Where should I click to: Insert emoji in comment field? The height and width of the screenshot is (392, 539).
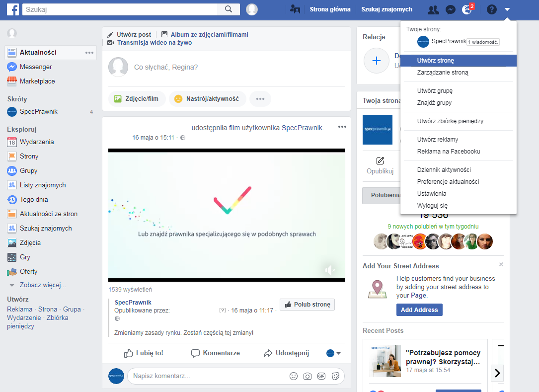point(294,376)
